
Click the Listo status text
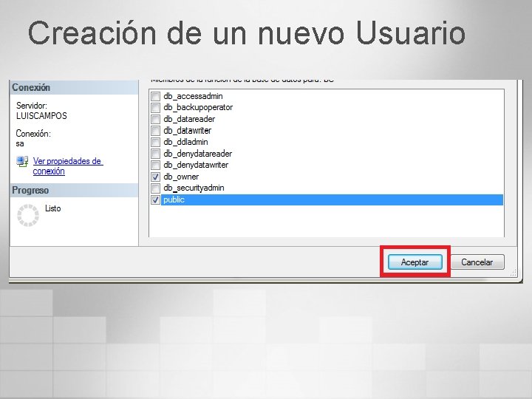tap(53, 208)
